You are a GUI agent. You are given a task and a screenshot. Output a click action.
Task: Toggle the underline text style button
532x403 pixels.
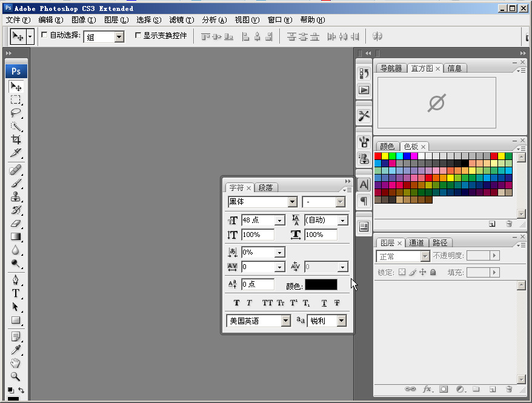(x=324, y=303)
